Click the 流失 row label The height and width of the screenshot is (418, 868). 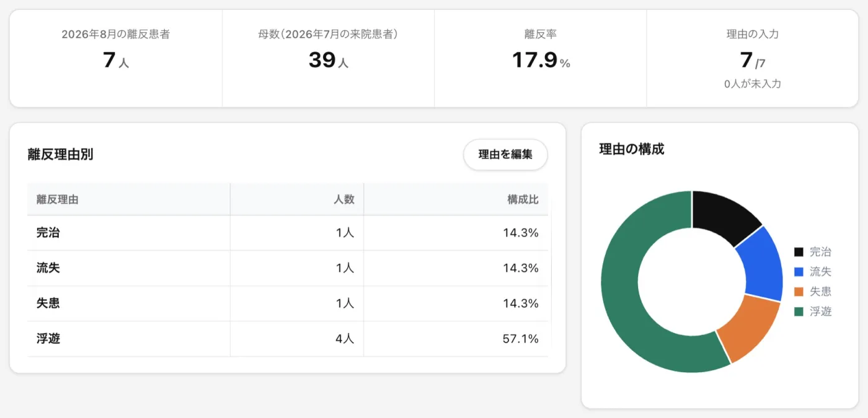[48, 268]
